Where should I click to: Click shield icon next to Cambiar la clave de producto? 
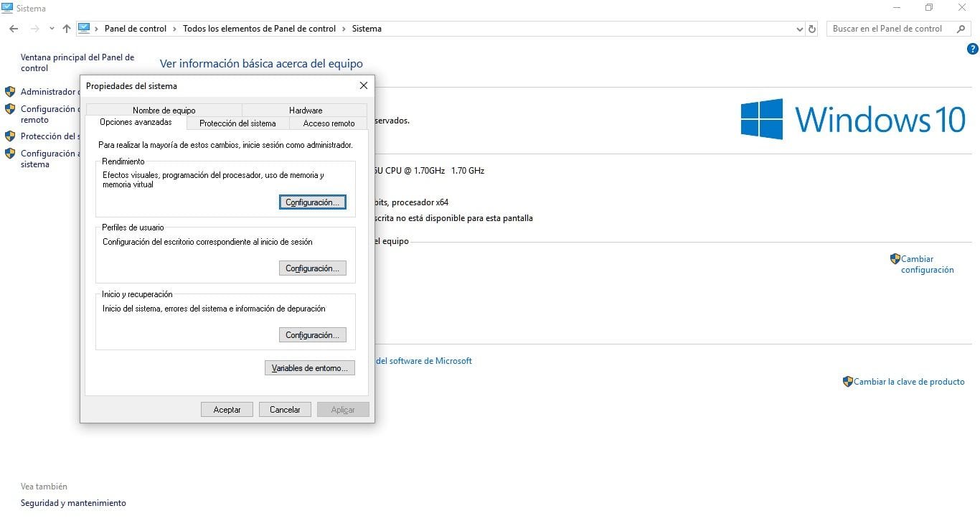click(x=847, y=382)
